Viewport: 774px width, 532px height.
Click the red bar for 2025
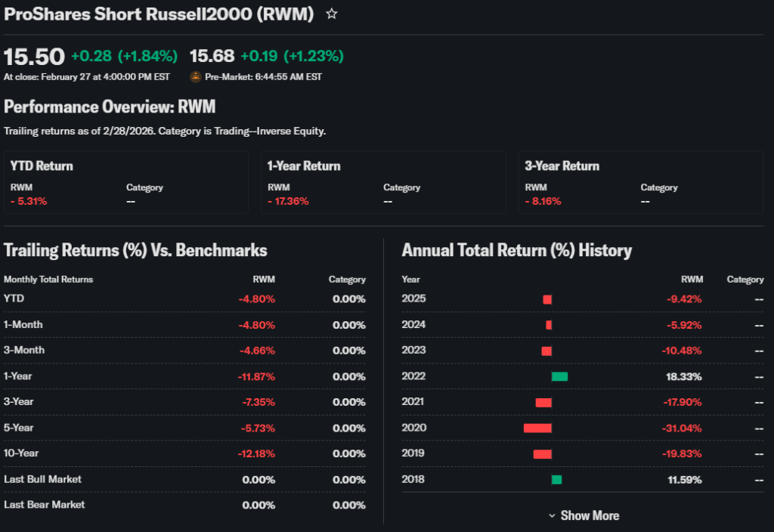tap(547, 299)
